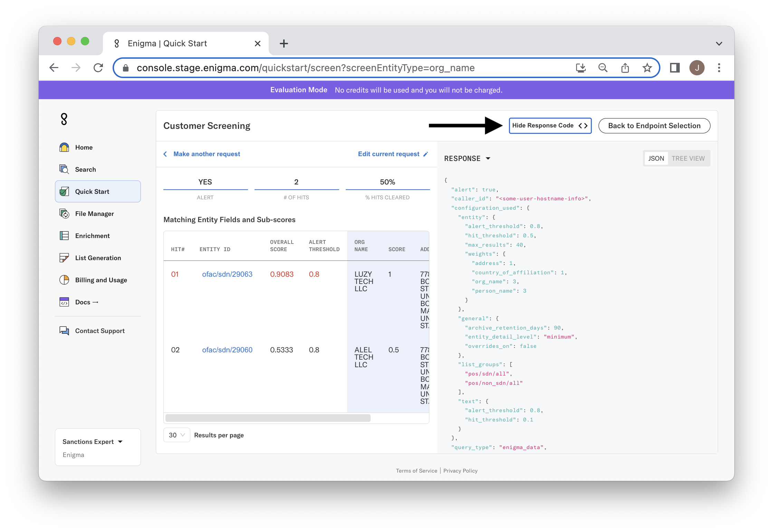Screen dimensions: 773x532
Task: Expand the RESPONSE dropdown arrow
Action: coord(488,159)
